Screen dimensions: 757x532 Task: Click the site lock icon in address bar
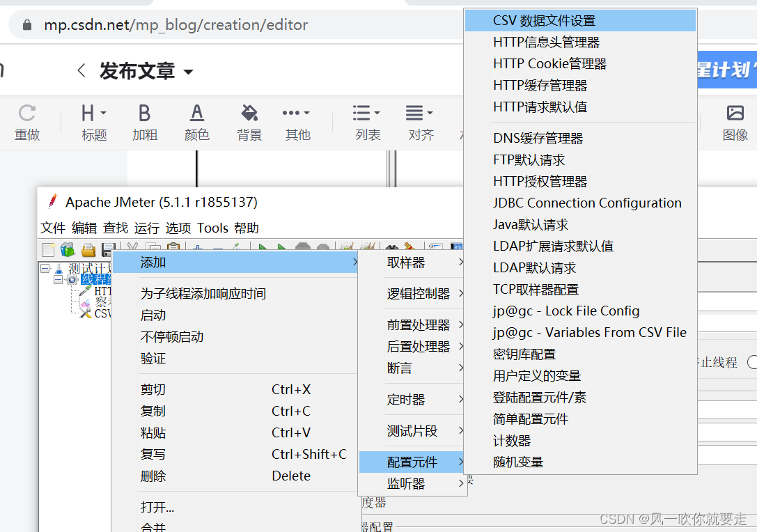pos(27,25)
